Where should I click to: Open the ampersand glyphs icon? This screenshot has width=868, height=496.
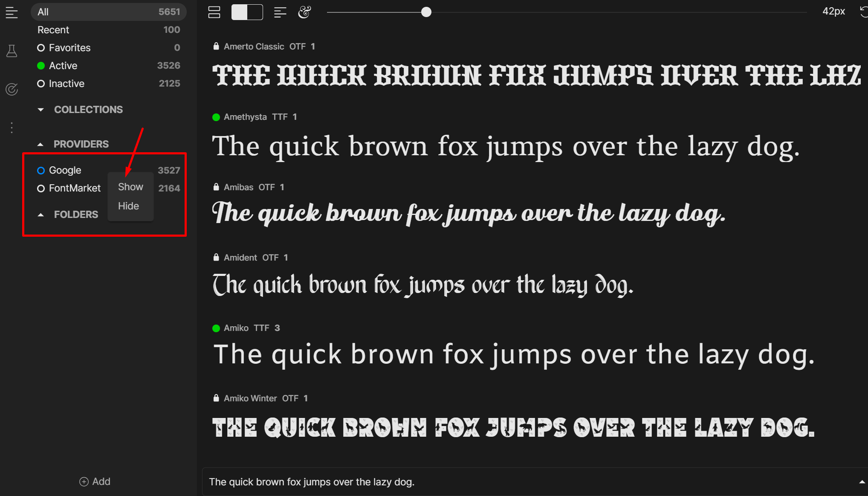(x=304, y=12)
